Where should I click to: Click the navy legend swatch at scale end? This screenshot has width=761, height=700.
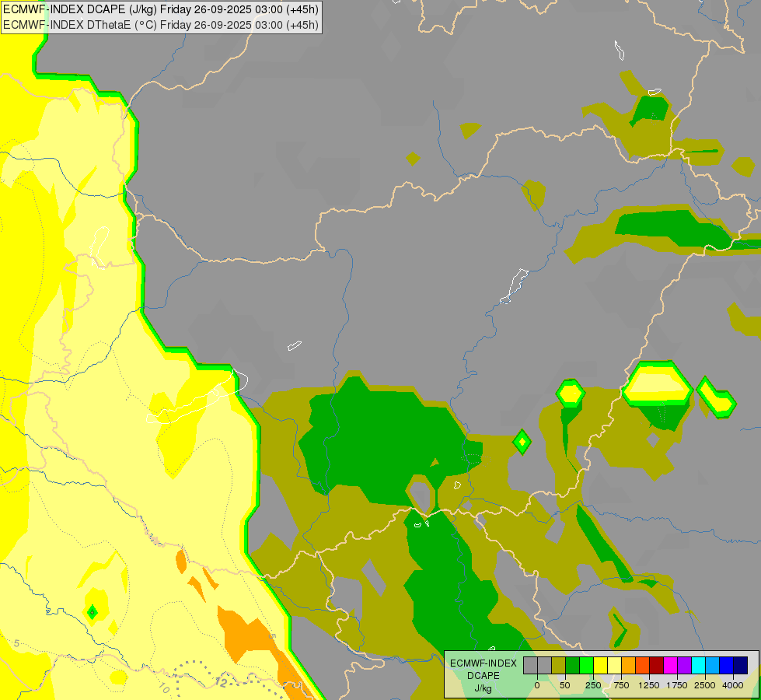[741, 665]
